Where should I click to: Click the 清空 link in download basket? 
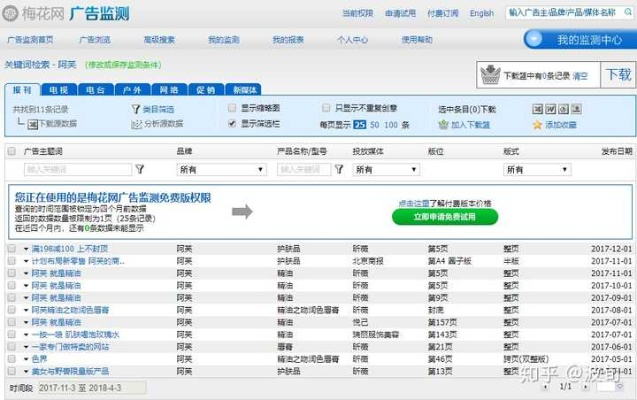click(x=580, y=76)
